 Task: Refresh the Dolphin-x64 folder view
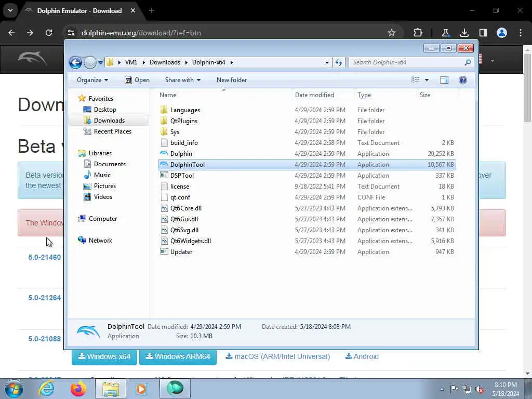339,62
